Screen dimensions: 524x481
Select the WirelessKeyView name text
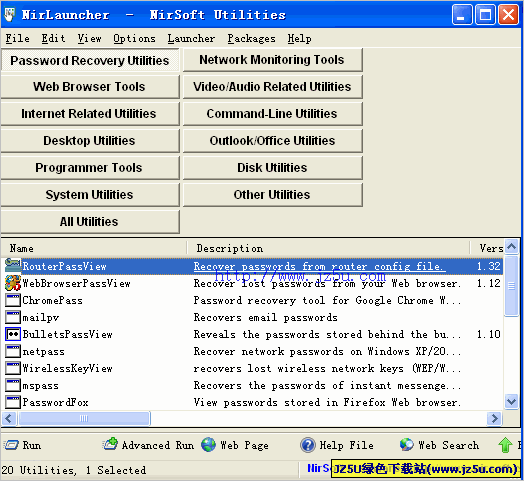[68, 368]
